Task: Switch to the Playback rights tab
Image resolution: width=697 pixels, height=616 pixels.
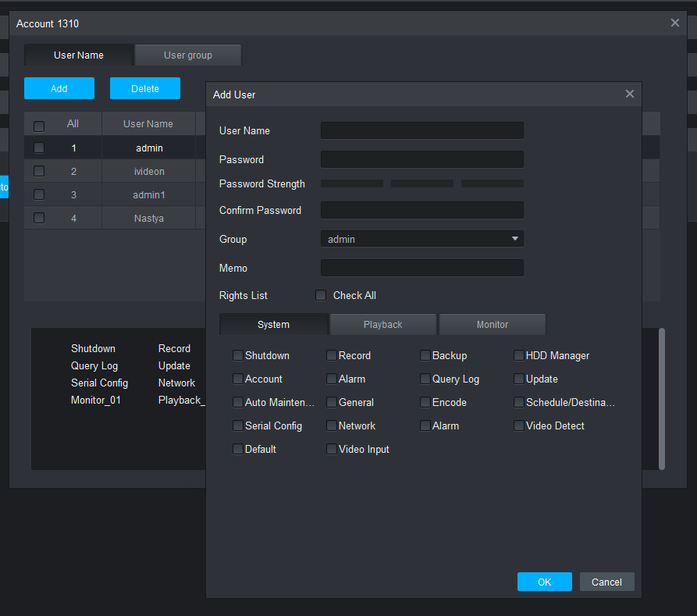Action: [382, 324]
